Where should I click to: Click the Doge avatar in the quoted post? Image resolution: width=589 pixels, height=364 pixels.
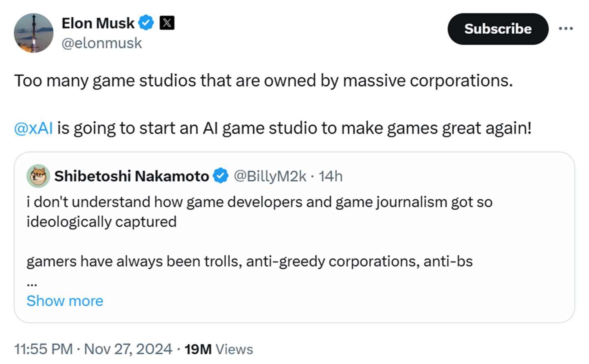click(38, 176)
